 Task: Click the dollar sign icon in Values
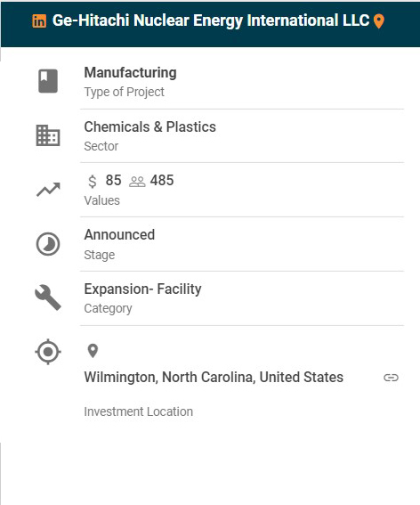(93, 181)
